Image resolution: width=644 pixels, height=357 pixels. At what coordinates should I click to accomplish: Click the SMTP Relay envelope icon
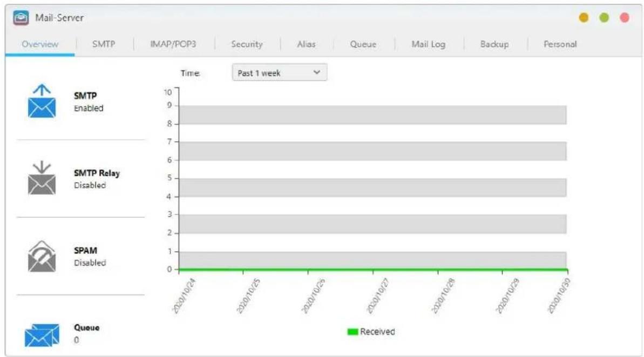[41, 178]
